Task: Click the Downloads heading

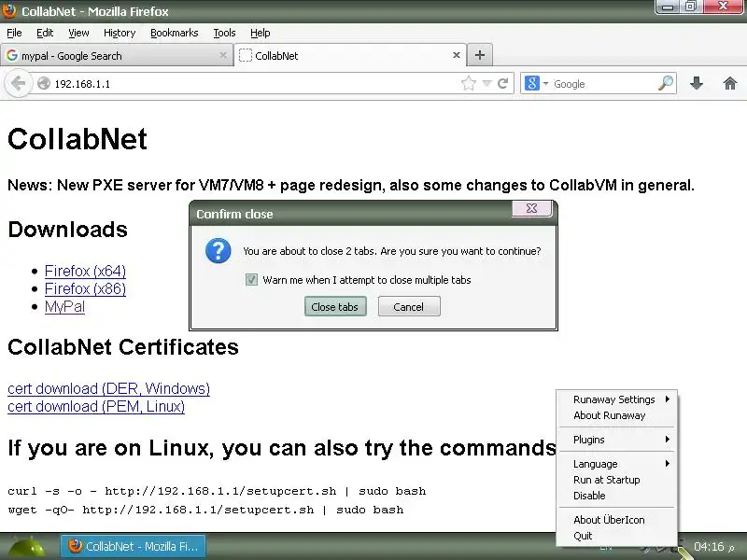Action: 67,230
